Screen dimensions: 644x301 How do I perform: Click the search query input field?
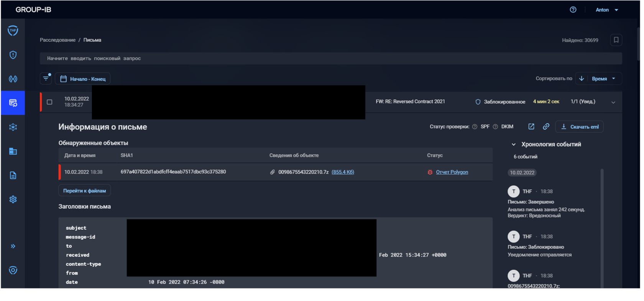tap(331, 58)
